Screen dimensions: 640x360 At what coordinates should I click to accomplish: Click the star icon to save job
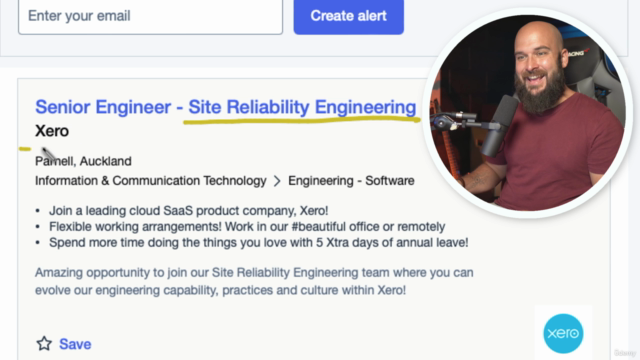pos(44,344)
